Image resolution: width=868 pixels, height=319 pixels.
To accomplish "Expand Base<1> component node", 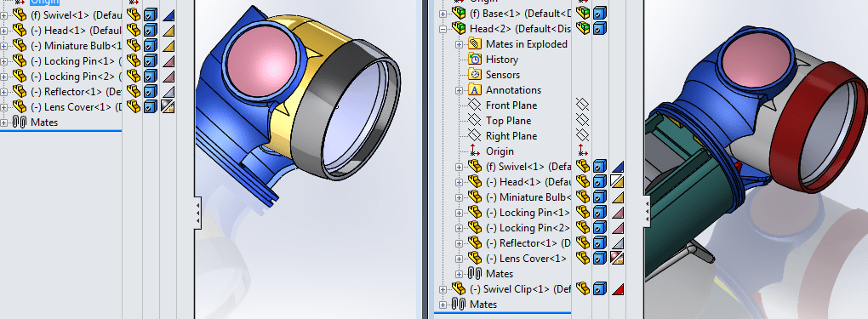I will [x=443, y=14].
